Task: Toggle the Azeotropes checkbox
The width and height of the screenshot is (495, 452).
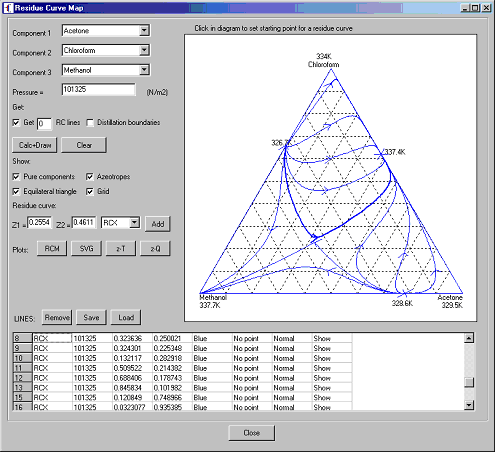Action: (90, 176)
